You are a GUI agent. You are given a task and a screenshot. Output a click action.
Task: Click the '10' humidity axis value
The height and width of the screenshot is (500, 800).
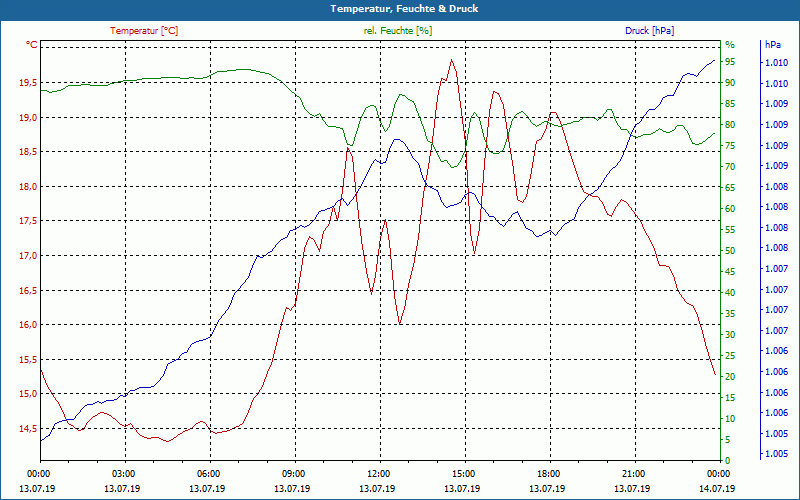click(x=730, y=418)
